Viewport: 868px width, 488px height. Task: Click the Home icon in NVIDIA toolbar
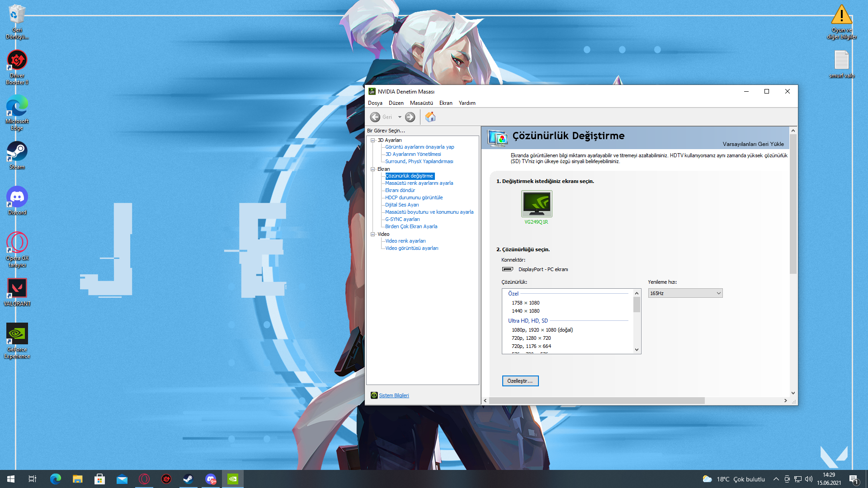pos(430,117)
